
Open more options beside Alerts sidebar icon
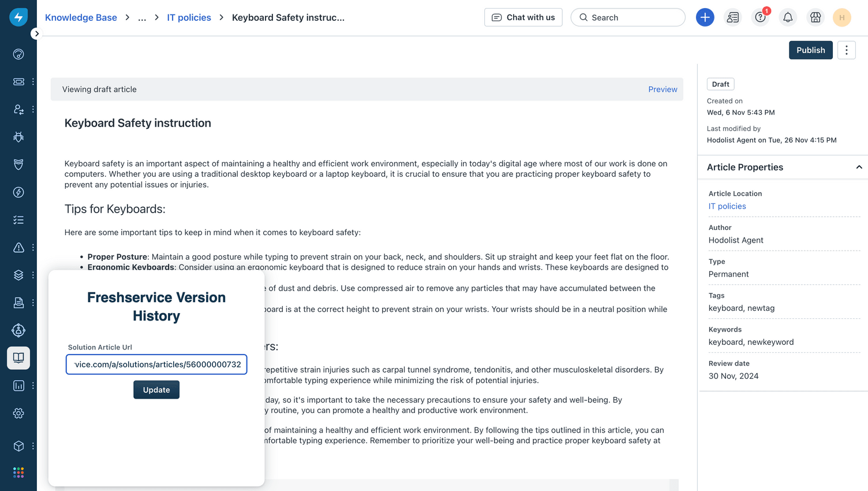(33, 247)
